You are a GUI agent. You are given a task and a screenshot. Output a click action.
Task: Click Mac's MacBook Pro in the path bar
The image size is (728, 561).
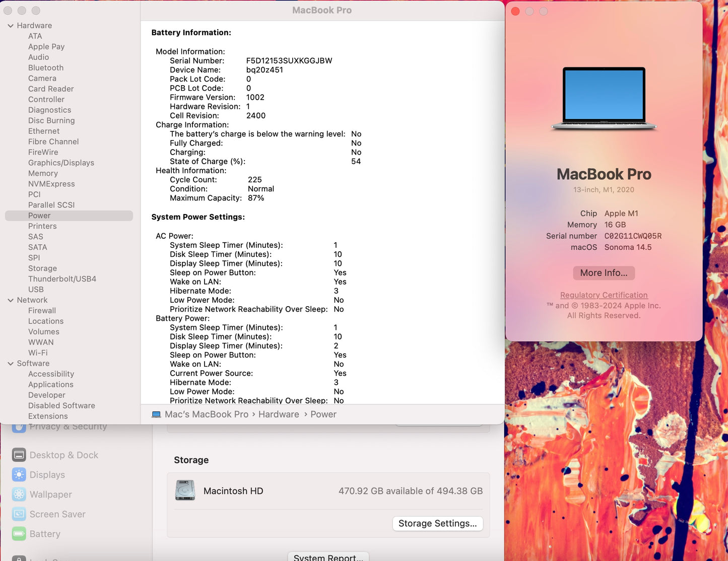pos(207,414)
